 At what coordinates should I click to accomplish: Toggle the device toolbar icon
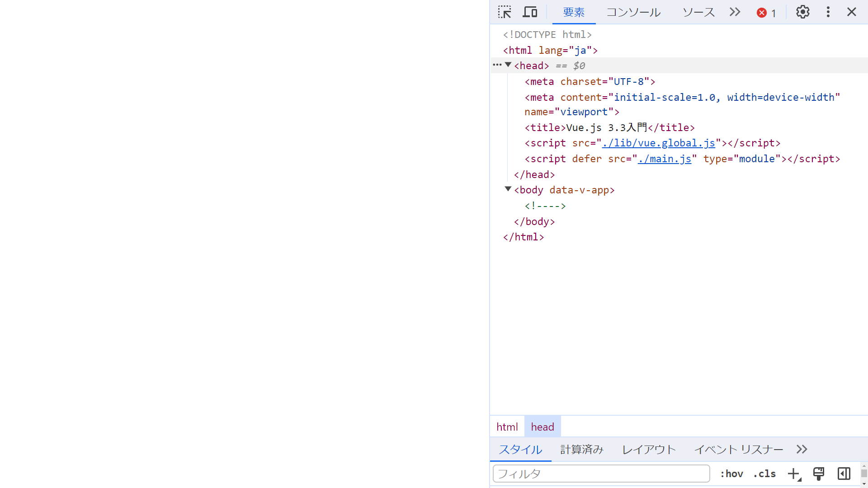530,12
